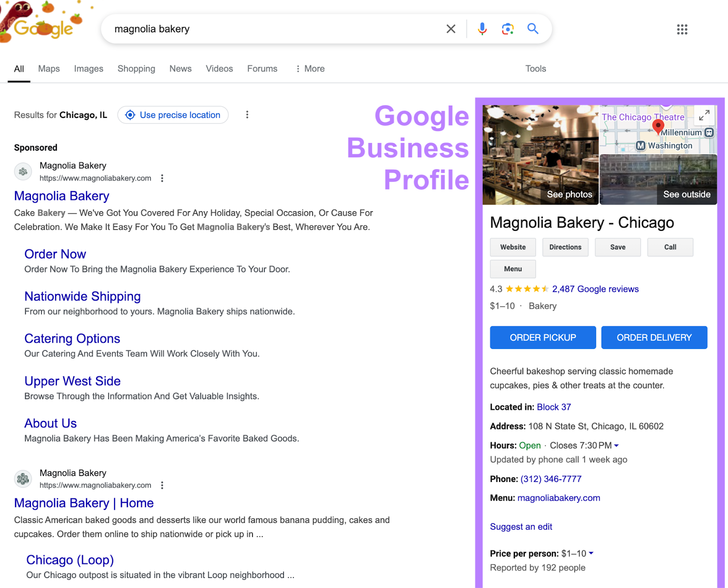Open the Shopping results tab
The width and height of the screenshot is (728, 588).
click(136, 68)
